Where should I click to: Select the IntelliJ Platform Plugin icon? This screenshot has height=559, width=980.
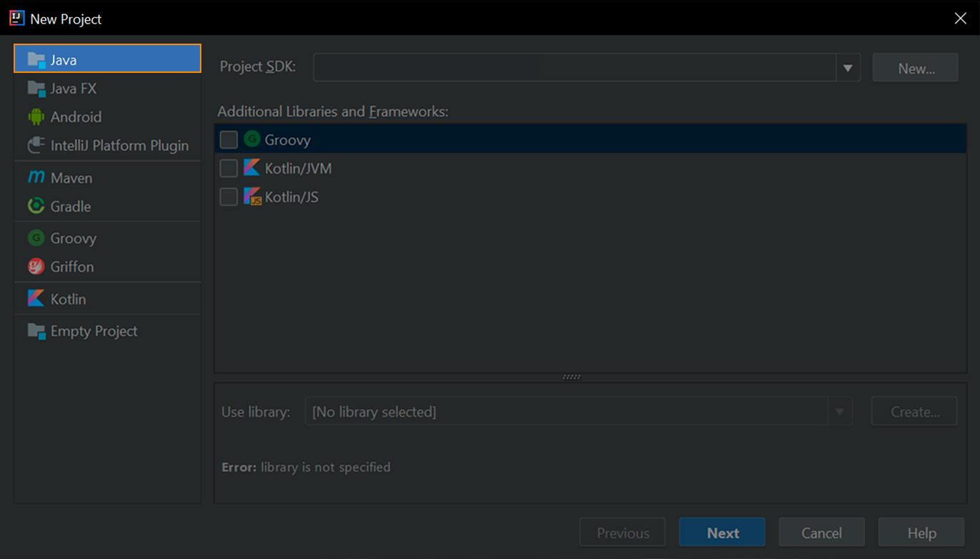pos(36,145)
